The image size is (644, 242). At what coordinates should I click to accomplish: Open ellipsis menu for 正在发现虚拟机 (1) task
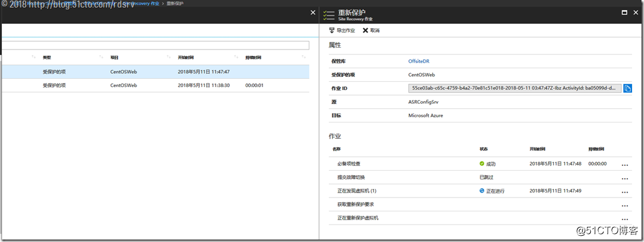point(625,192)
